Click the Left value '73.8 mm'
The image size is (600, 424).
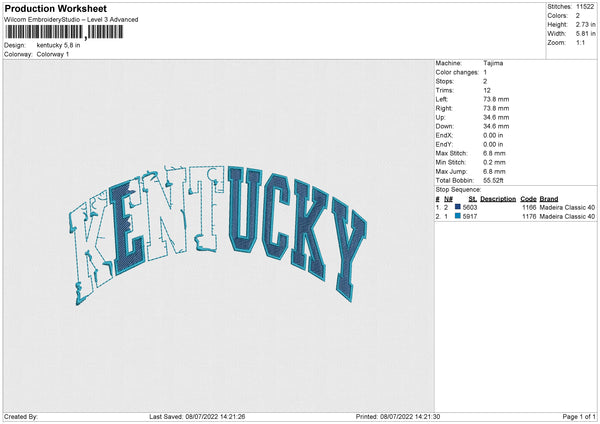[496, 99]
